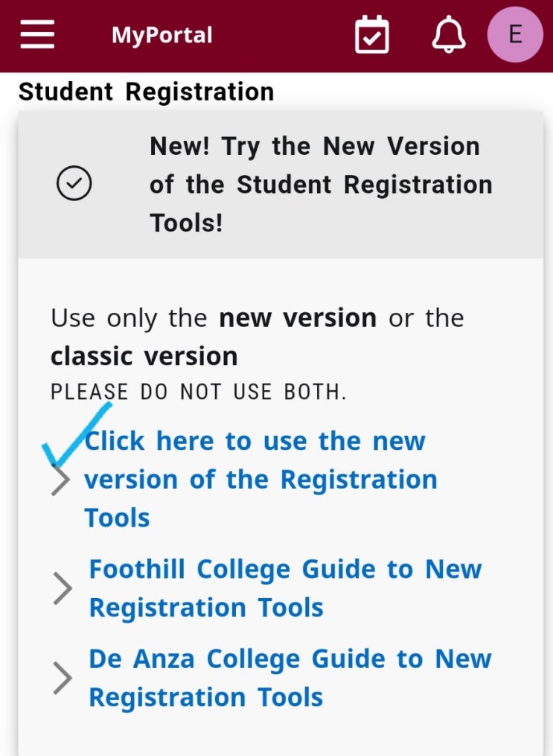This screenshot has height=756, width=553.
Task: Open the profile avatar labeled E
Action: (x=514, y=34)
